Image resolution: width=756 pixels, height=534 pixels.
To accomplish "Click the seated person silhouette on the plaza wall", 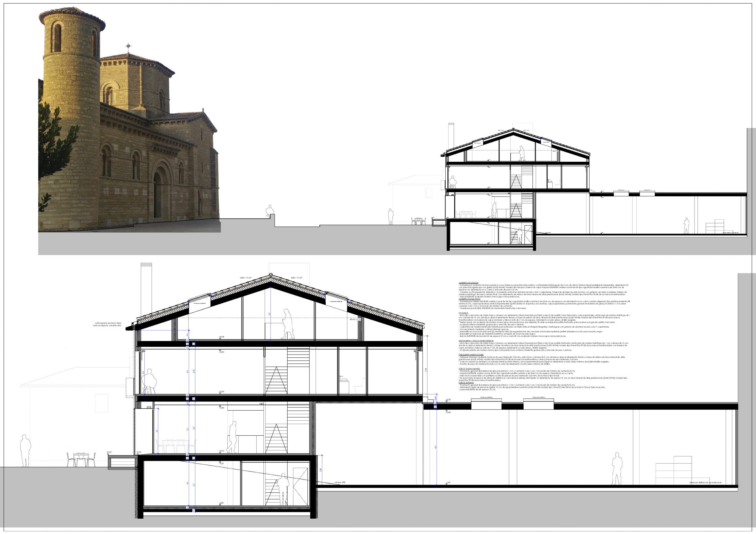I will coord(270,211).
